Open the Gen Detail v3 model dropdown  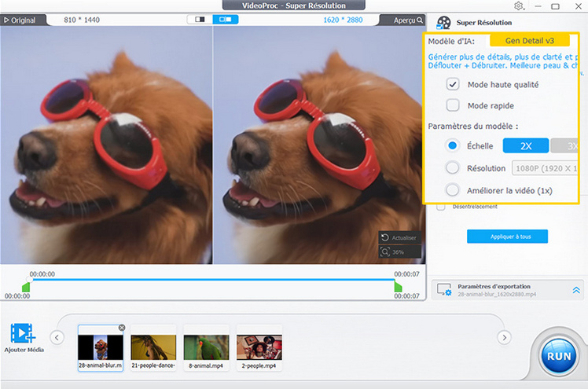click(530, 41)
